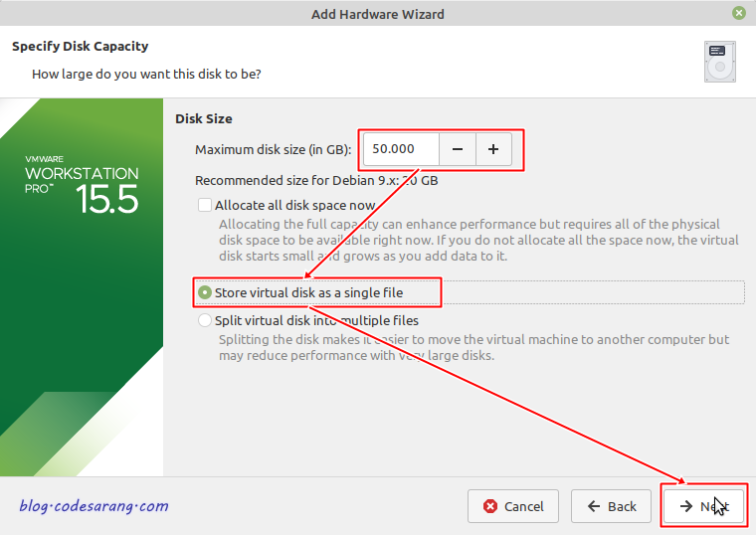
Task: Click the hard disk icon in header
Action: [720, 62]
